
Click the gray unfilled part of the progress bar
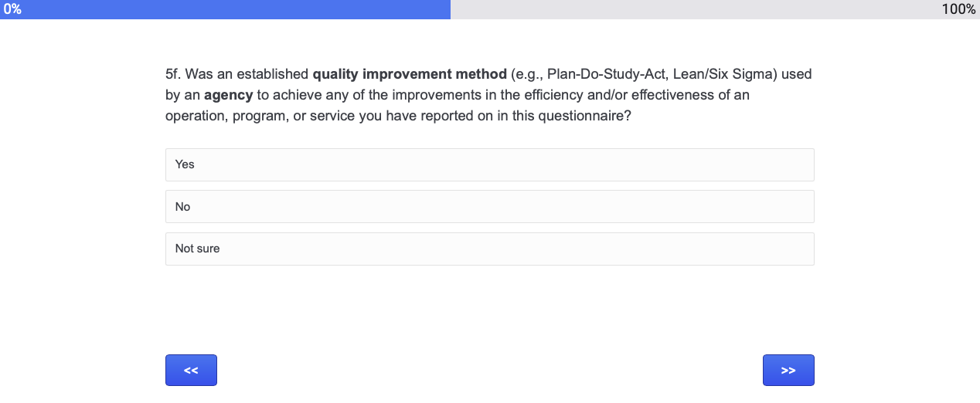(x=696, y=9)
